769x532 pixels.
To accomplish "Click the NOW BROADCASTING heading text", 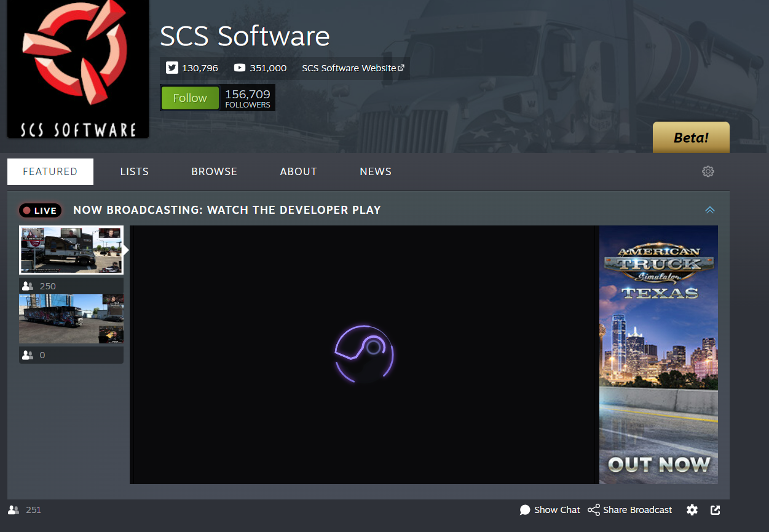I will coord(227,210).
